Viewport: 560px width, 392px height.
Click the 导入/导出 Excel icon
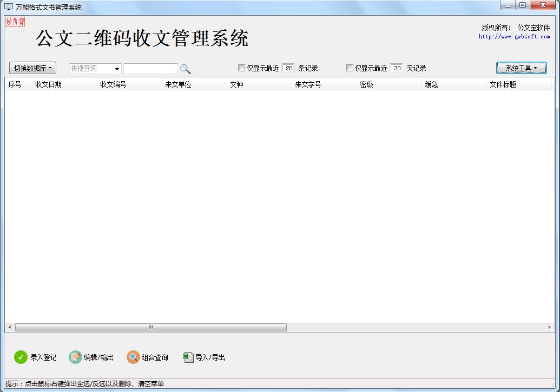[x=188, y=357]
